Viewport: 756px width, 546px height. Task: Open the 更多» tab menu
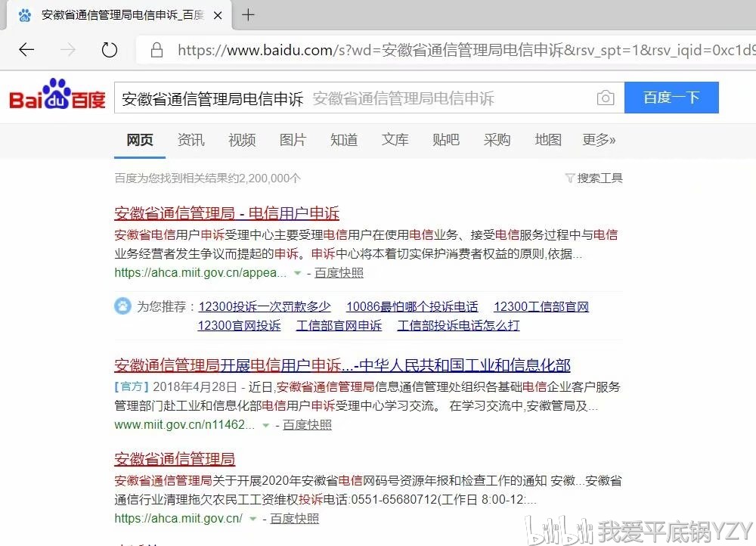pyautogui.click(x=599, y=140)
